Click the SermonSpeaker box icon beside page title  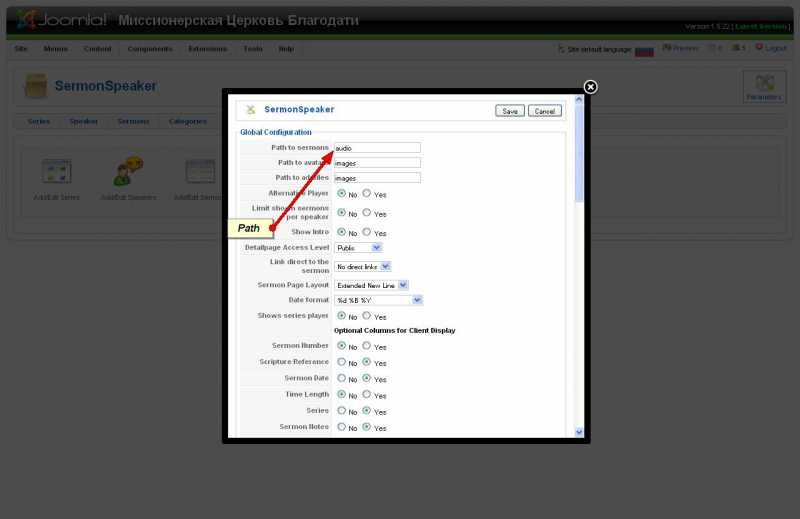pos(36,85)
